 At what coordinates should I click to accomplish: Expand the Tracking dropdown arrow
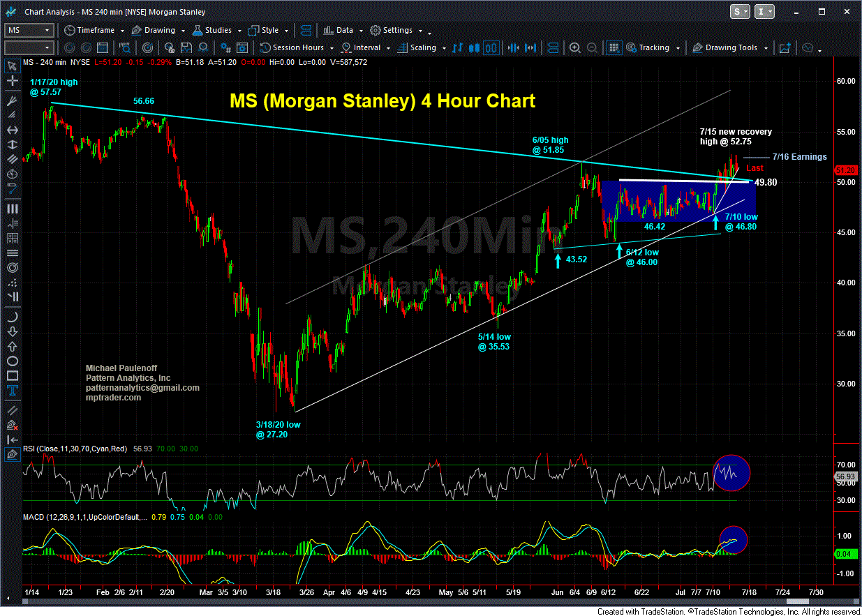point(678,48)
